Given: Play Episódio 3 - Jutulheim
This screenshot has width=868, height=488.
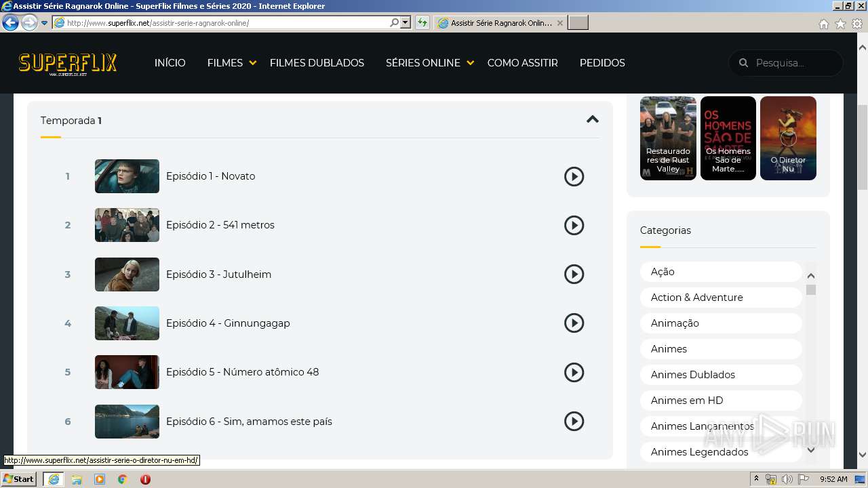Looking at the screenshot, I should tap(574, 274).
